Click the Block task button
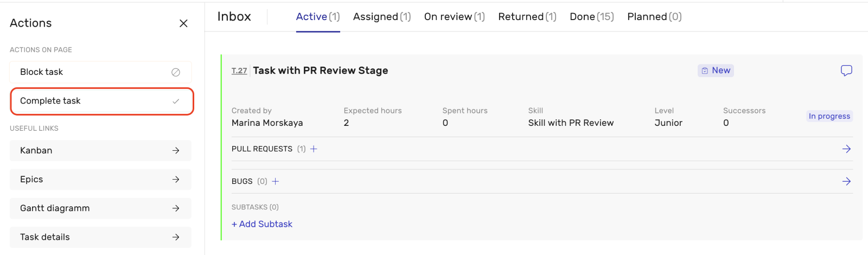868x255 pixels. pos(100,72)
